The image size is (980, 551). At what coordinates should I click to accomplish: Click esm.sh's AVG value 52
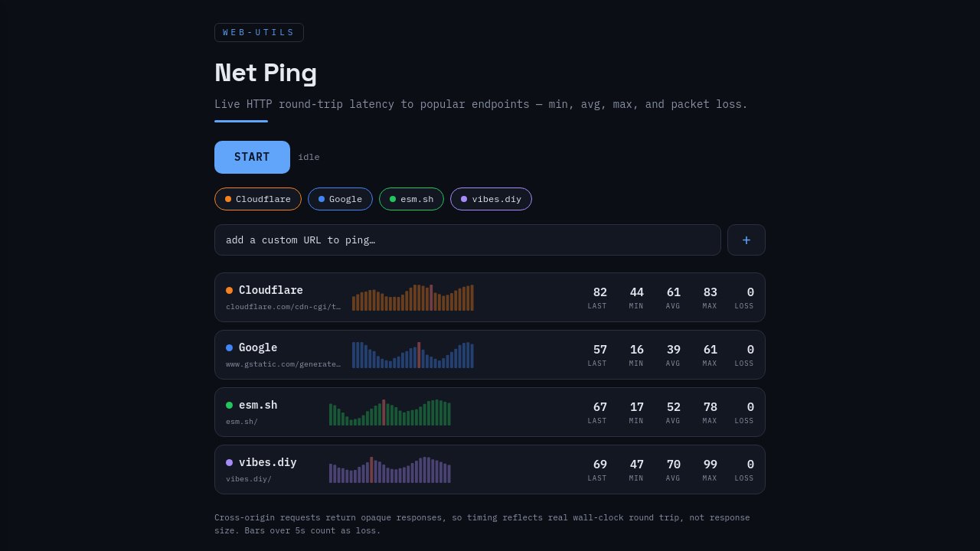[x=674, y=406]
